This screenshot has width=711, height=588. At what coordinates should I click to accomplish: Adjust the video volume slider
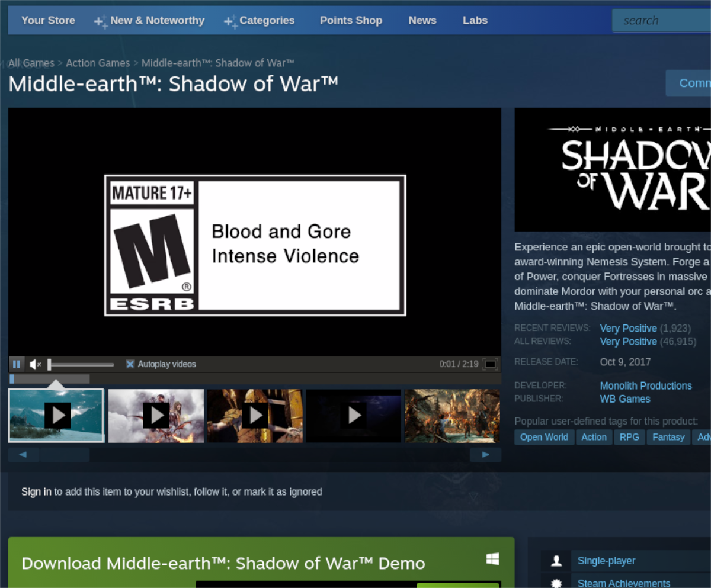81,365
